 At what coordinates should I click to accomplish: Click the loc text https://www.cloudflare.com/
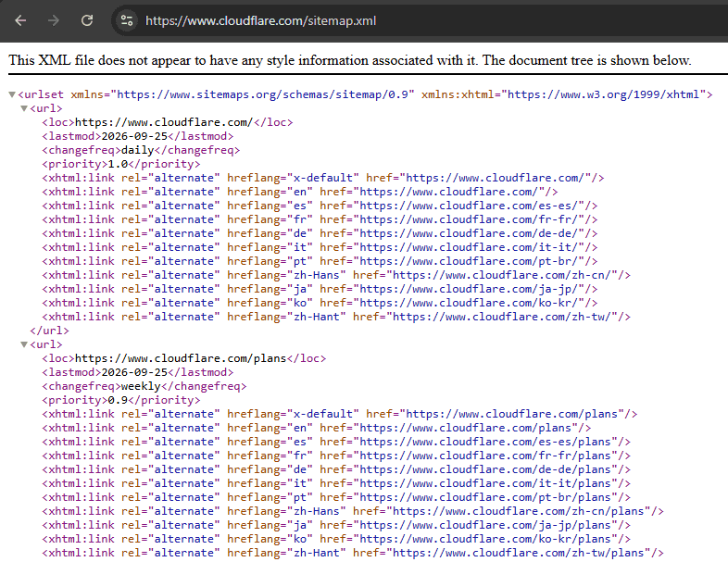coord(164,122)
